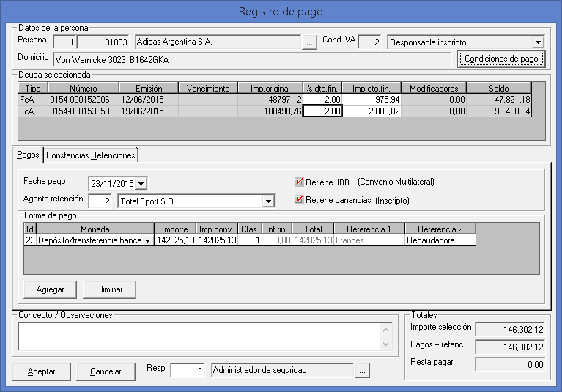Click Imp.dto.fin. cell 2.009,82

[371, 111]
